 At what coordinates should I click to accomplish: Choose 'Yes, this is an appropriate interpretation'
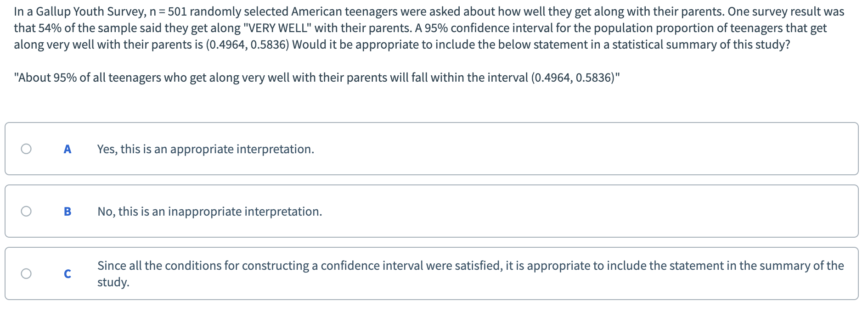(205, 149)
